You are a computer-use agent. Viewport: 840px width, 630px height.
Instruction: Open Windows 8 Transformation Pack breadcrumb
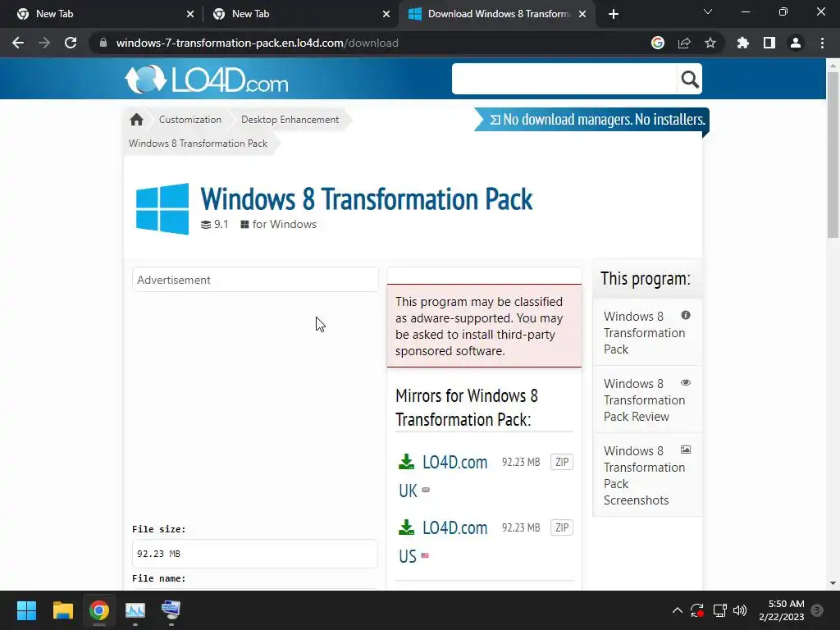tap(198, 143)
